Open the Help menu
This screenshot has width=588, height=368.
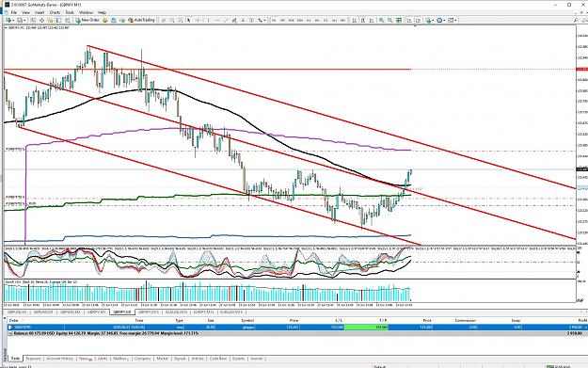click(102, 12)
